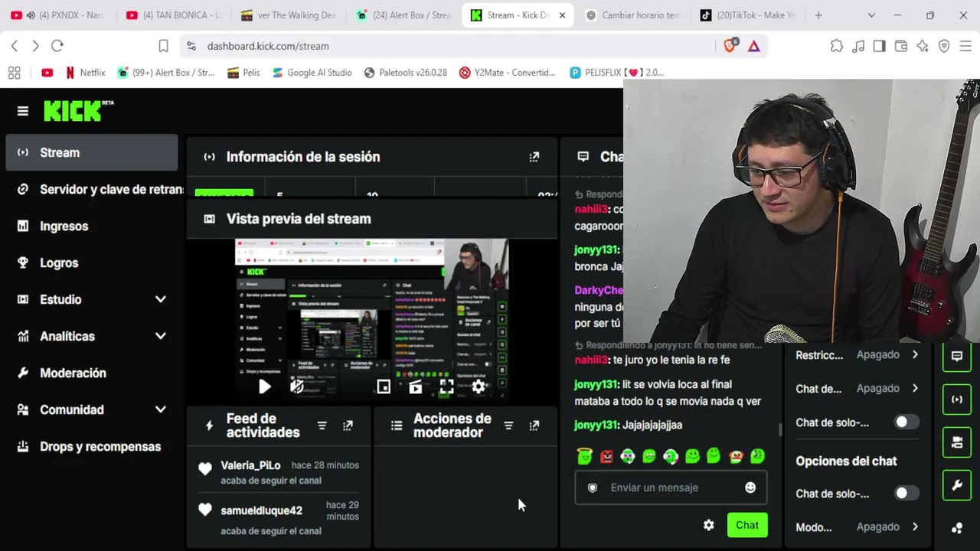
Task: Click the shield icon in message box
Action: coord(593,487)
